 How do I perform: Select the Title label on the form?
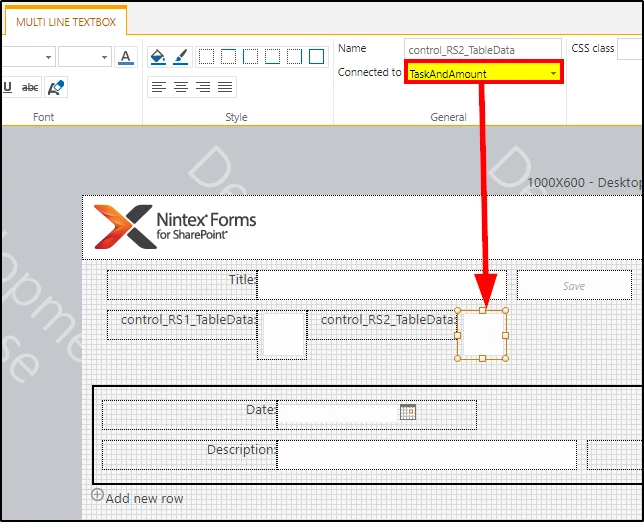[x=182, y=285]
